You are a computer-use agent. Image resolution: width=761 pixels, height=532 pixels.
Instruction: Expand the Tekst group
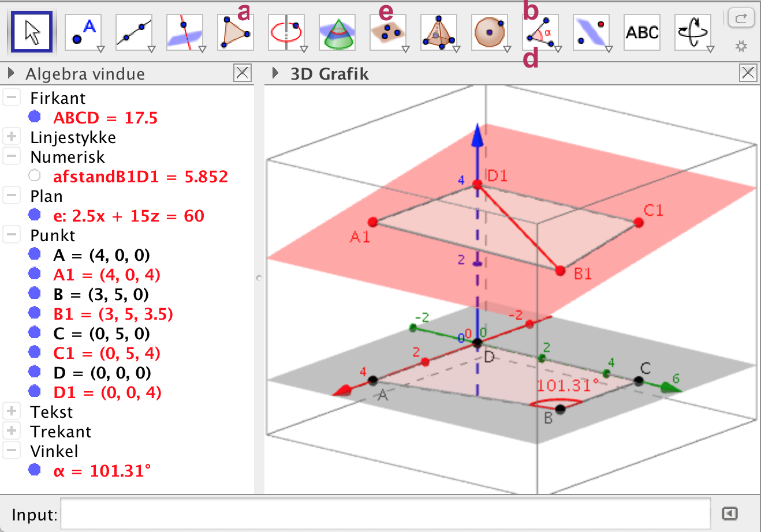tap(12, 411)
